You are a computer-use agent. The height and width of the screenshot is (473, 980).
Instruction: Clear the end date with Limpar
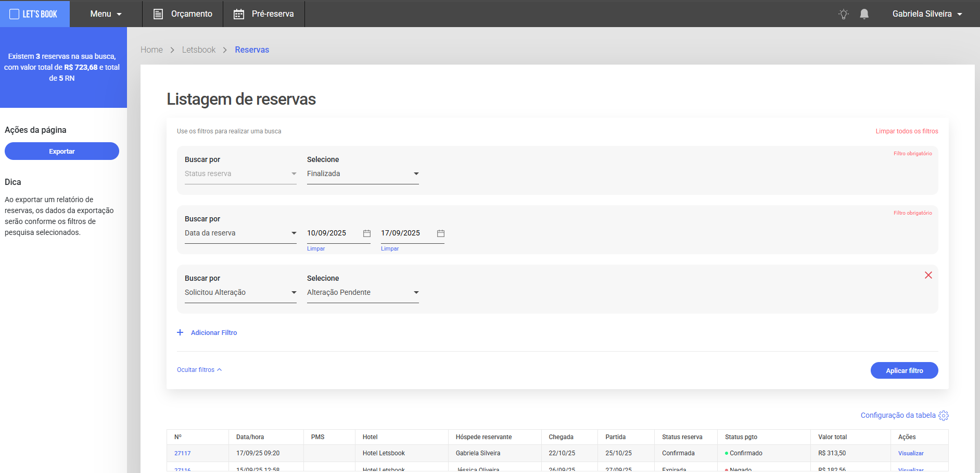tap(390, 248)
